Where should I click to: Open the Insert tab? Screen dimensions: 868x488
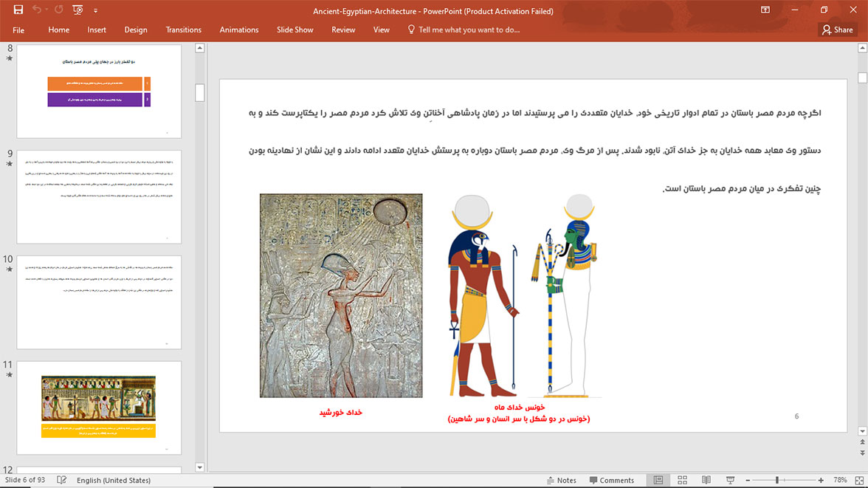[97, 30]
